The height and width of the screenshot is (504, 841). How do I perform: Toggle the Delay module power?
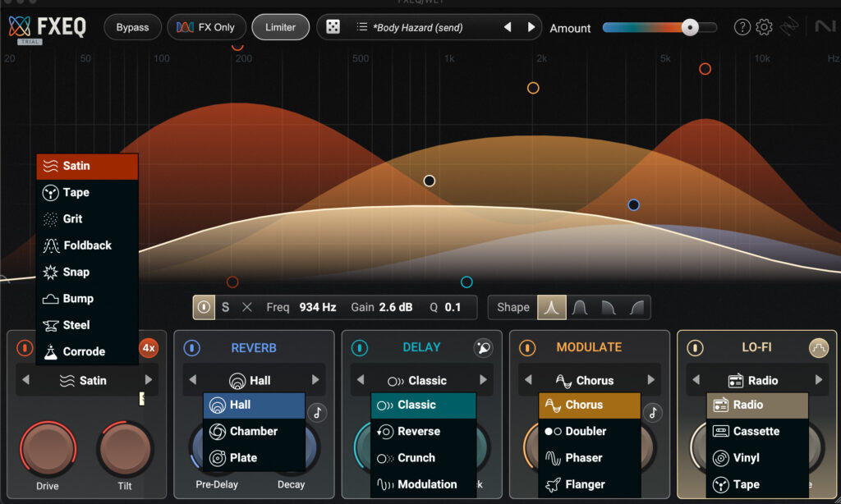(360, 348)
